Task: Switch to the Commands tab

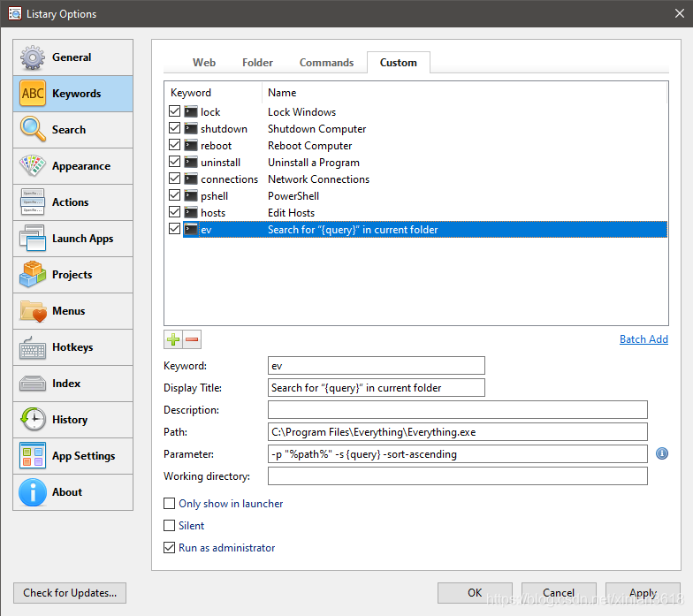Action: 327,63
